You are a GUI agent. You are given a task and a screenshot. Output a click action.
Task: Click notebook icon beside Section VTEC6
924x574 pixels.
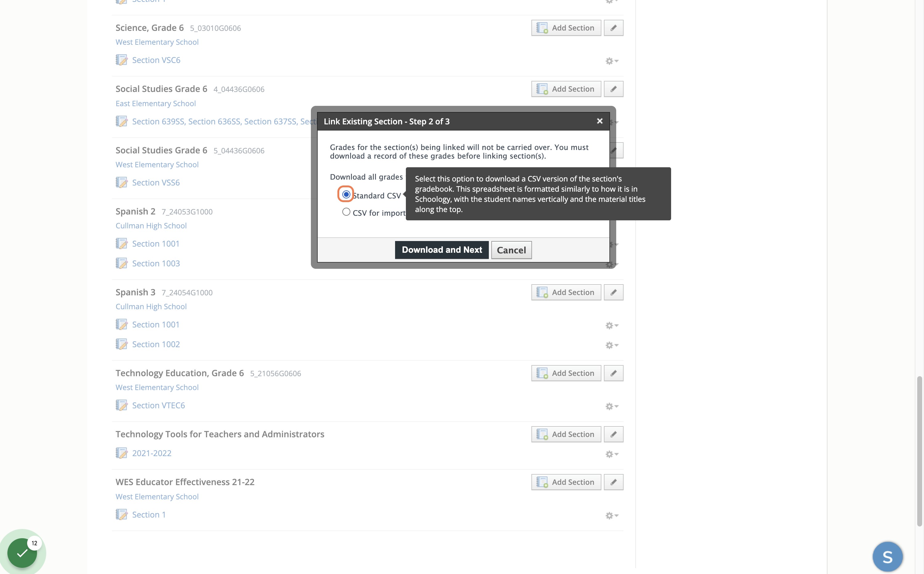coord(122,406)
